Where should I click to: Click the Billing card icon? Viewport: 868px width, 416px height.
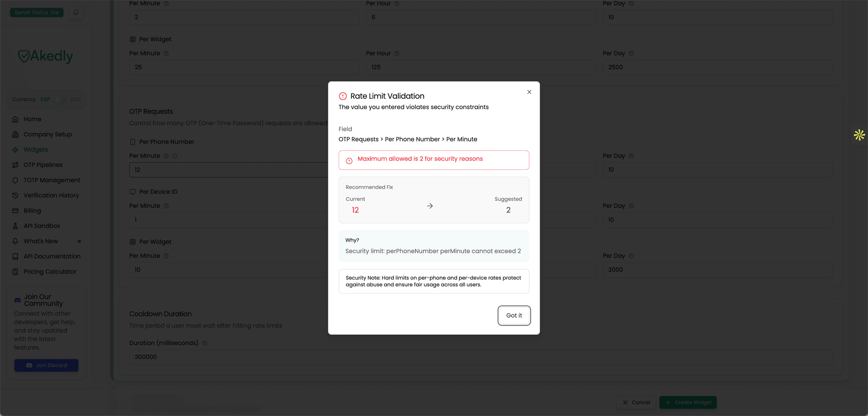(15, 211)
